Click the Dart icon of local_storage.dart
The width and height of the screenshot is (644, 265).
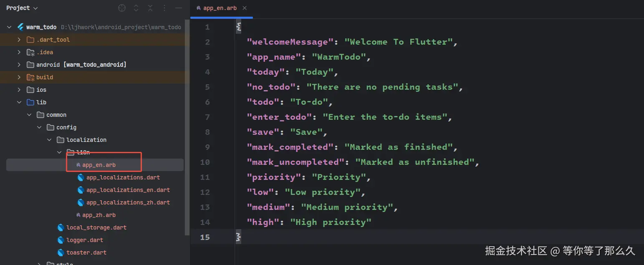[61, 227]
